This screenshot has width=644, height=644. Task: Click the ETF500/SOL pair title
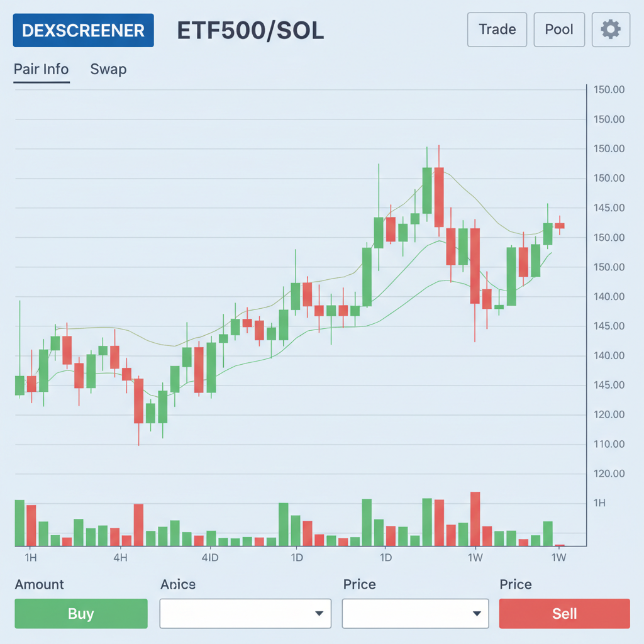pos(250,30)
